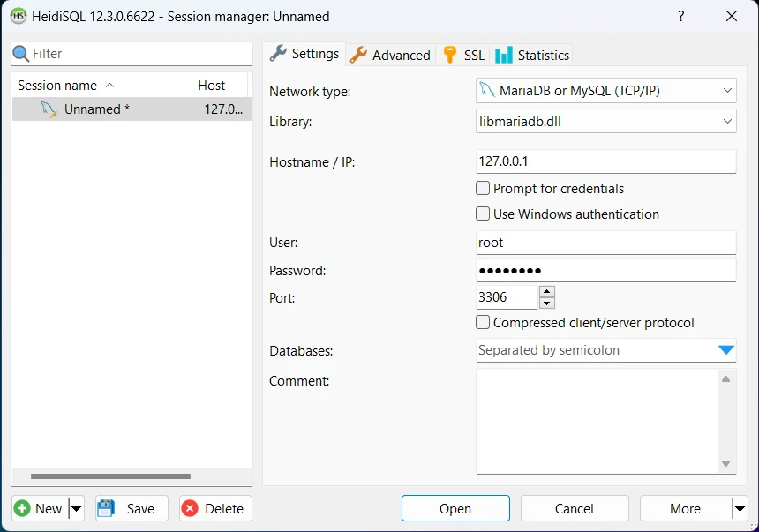
Task: Open the Statistics tab
Action: (531, 55)
